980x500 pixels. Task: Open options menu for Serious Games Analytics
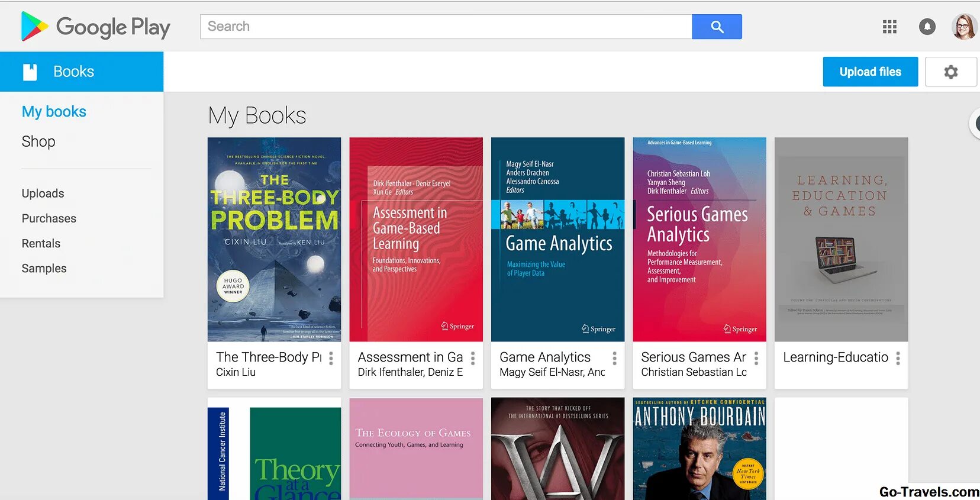[x=756, y=358]
